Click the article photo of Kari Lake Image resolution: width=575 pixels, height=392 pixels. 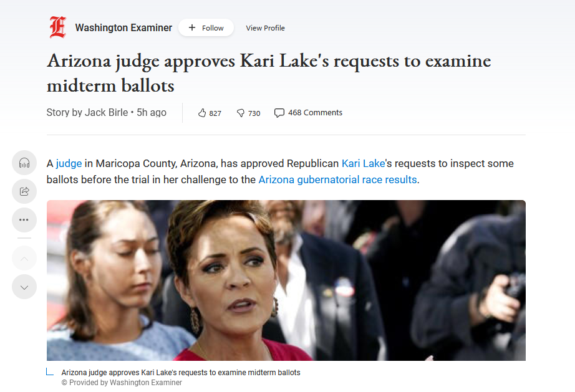click(x=286, y=280)
